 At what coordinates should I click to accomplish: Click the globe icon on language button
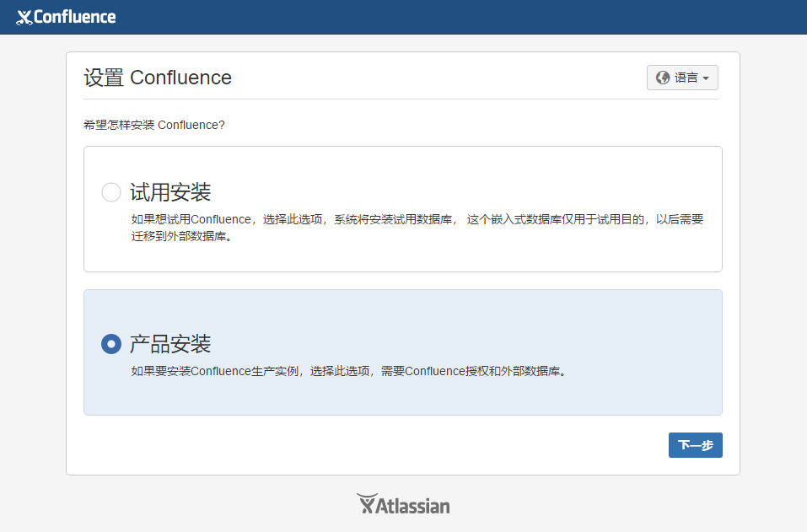coord(662,78)
